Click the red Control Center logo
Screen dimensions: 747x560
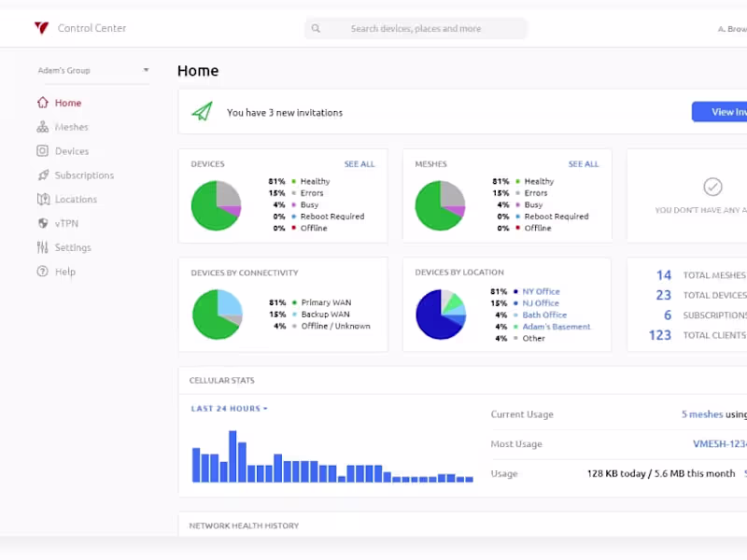(x=41, y=28)
